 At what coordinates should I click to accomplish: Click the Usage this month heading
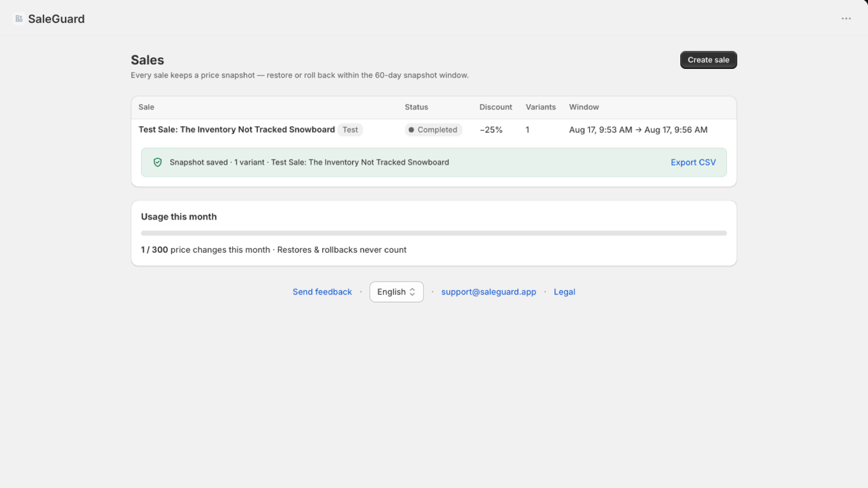click(179, 217)
